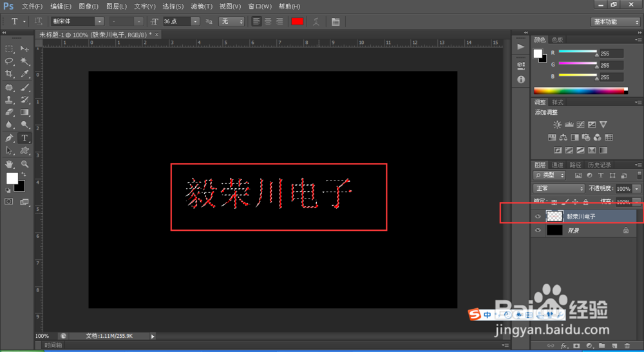Select the Horizontal Type tool
Viewport: 644px width, 352px height.
[x=24, y=138]
